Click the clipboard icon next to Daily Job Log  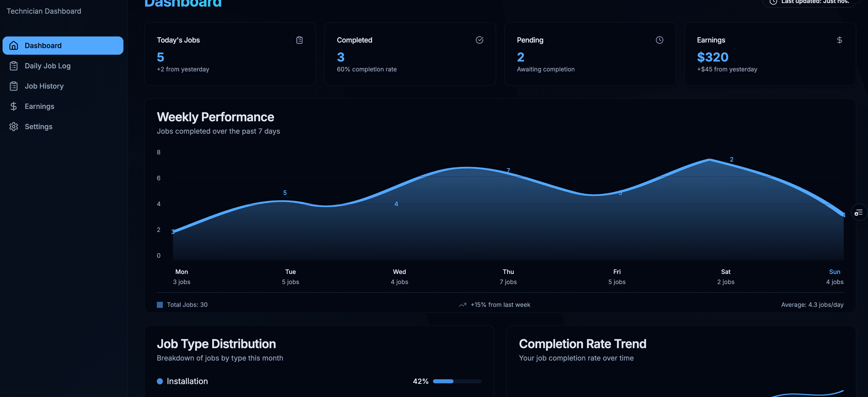click(14, 66)
